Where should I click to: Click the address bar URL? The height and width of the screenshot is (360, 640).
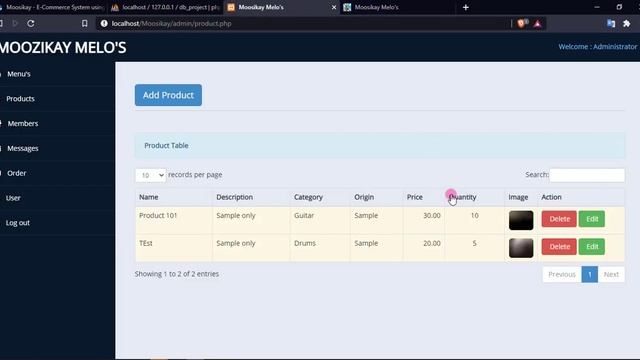point(171,24)
